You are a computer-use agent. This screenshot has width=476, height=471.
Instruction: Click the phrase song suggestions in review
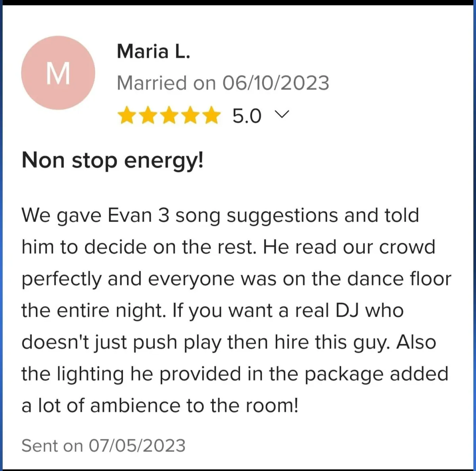257,216
